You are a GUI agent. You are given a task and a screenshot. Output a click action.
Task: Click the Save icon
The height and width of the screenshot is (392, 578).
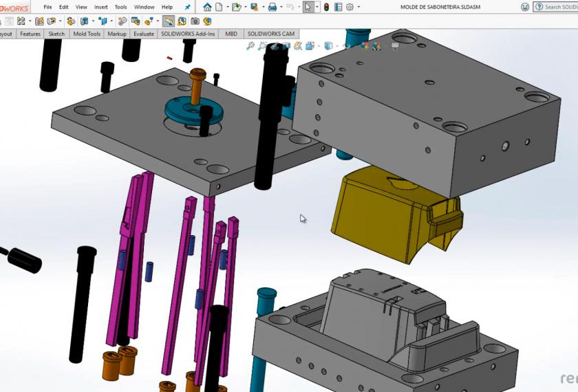254,7
